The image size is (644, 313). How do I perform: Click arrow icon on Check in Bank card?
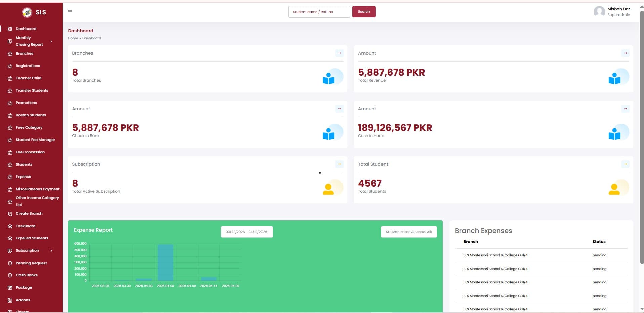click(x=339, y=109)
